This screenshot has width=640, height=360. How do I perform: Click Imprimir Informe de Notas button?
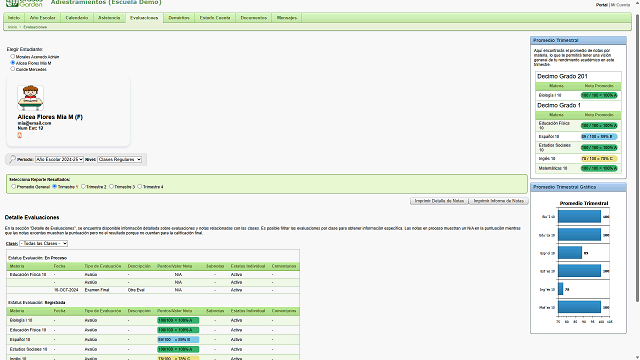pos(498,201)
